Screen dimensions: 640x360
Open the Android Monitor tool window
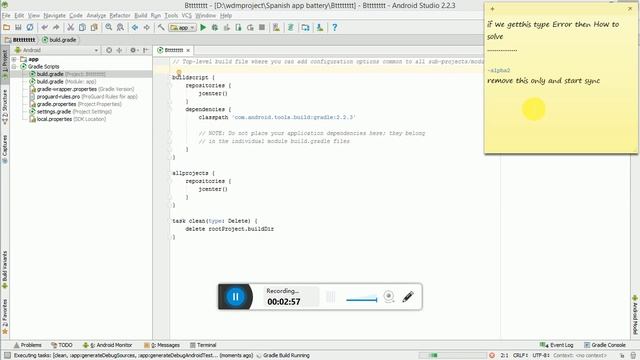(107, 345)
